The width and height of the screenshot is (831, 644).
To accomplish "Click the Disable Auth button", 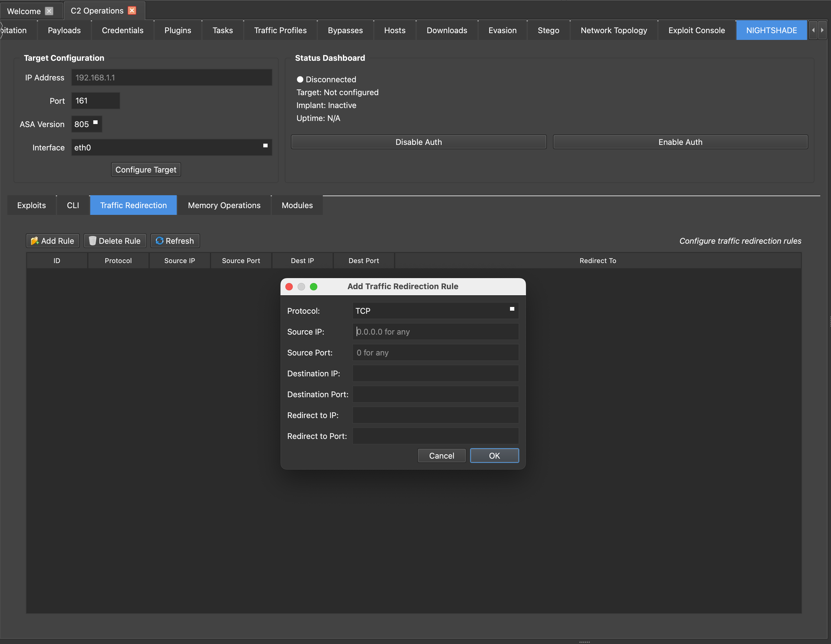I will click(x=419, y=142).
